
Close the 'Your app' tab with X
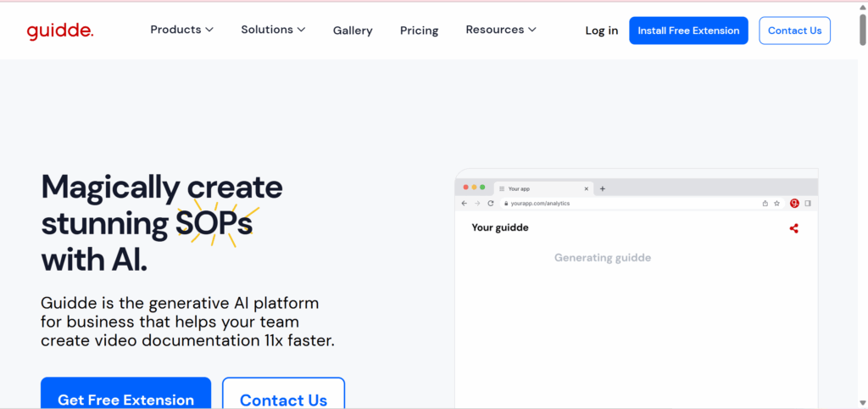pos(587,188)
